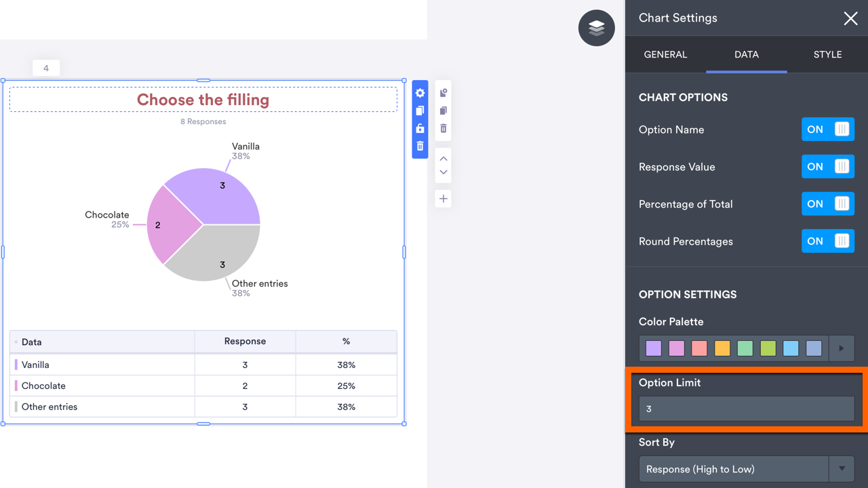The height and width of the screenshot is (488, 868).
Task: Expand more color palettes arrow
Action: pos(842,348)
